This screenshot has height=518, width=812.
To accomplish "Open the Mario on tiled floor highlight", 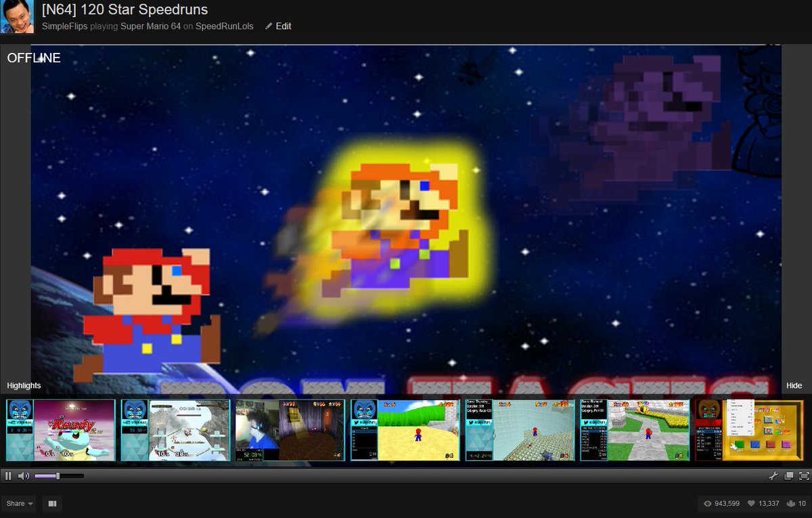I will (x=520, y=430).
